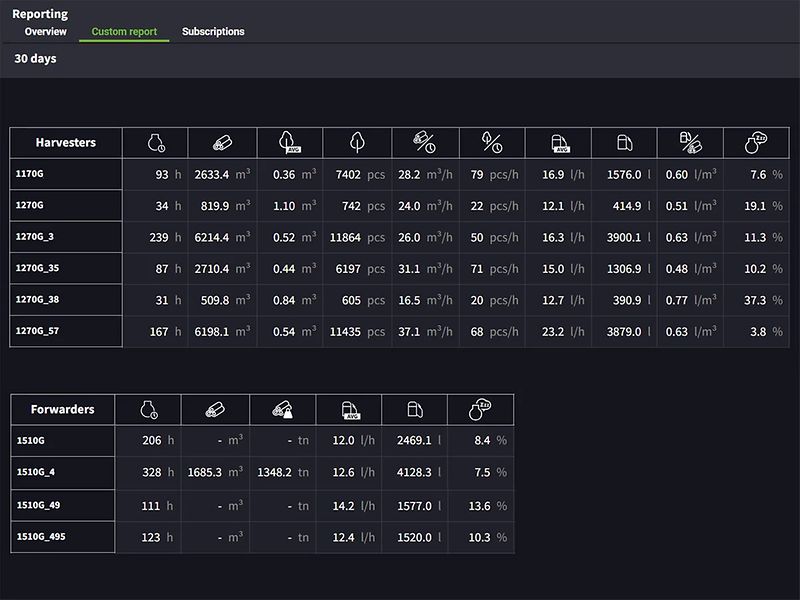
Task: Click the AdBlue percentage icon in Harvesters header
Action: tap(757, 142)
